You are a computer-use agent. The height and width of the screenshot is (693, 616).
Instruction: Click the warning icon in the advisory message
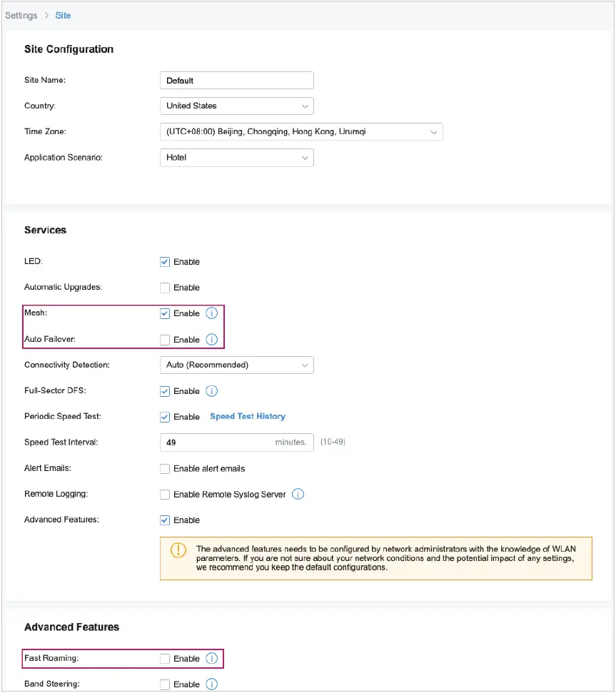[178, 550]
